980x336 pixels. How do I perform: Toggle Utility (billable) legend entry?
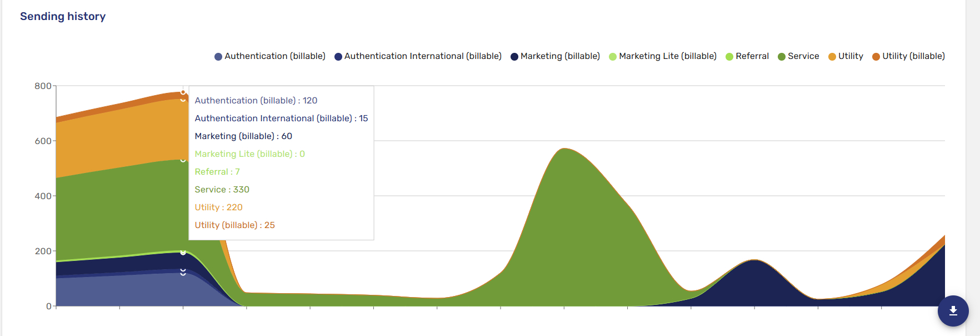[x=908, y=56]
